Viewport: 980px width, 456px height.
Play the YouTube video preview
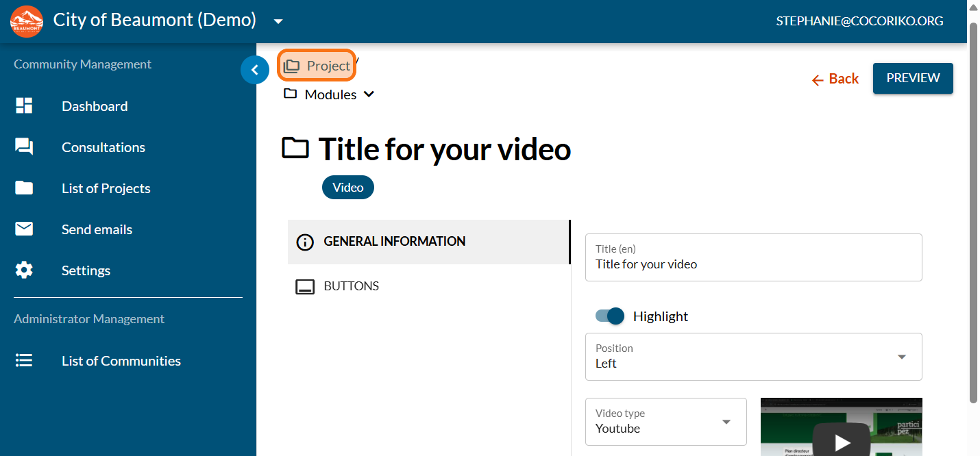pyautogui.click(x=842, y=442)
